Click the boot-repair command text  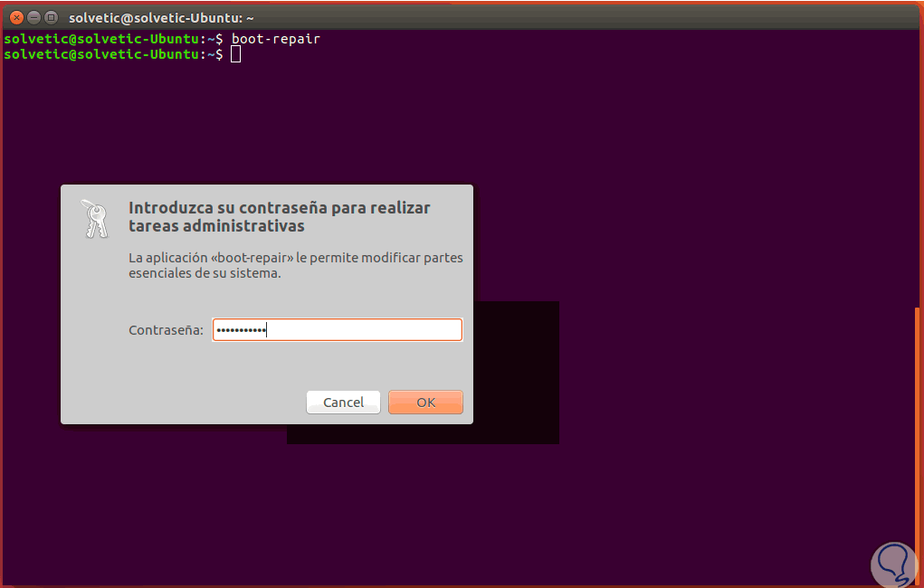[276, 39]
